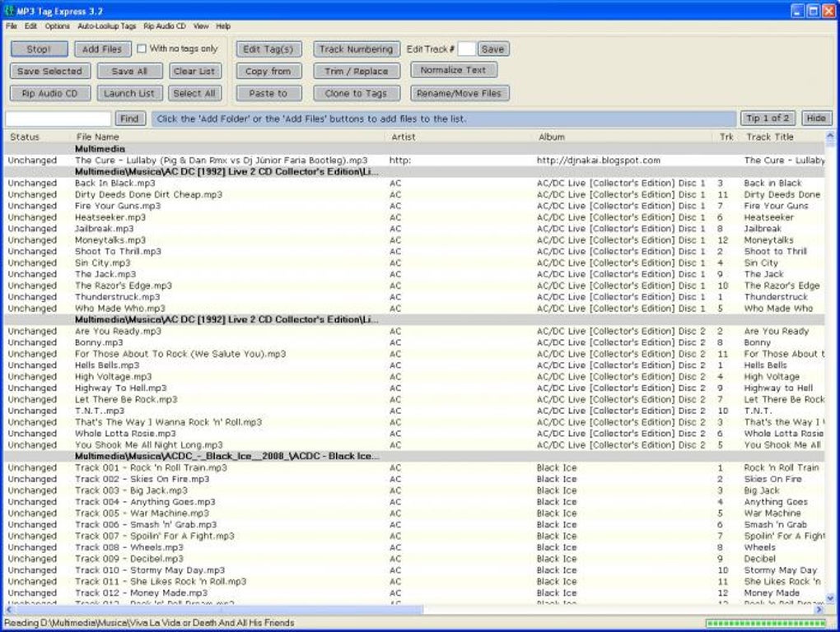Open the Help menu

pyautogui.click(x=223, y=26)
